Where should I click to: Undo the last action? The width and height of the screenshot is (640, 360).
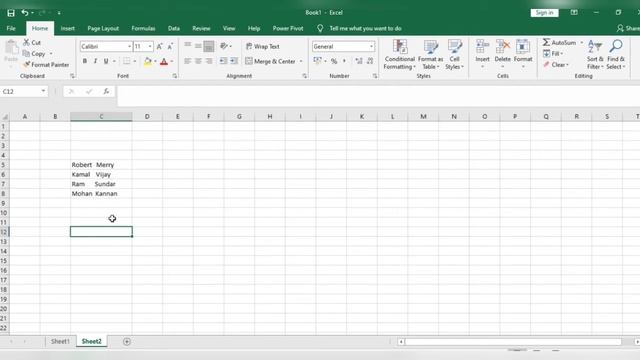coord(25,13)
